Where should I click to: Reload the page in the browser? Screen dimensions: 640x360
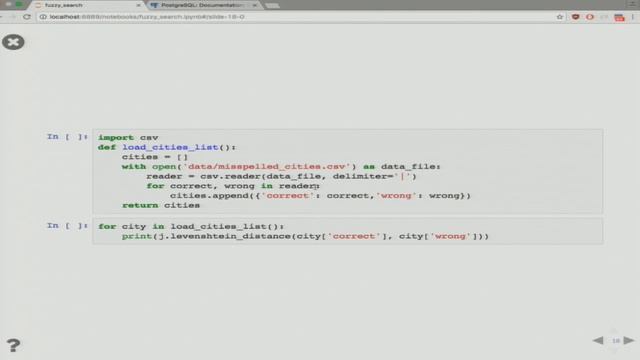[x=27, y=17]
